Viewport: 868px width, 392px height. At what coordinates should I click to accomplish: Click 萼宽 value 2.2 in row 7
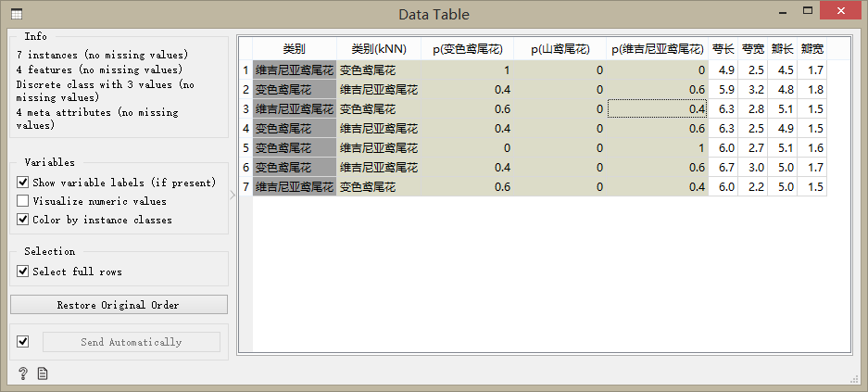click(x=753, y=187)
